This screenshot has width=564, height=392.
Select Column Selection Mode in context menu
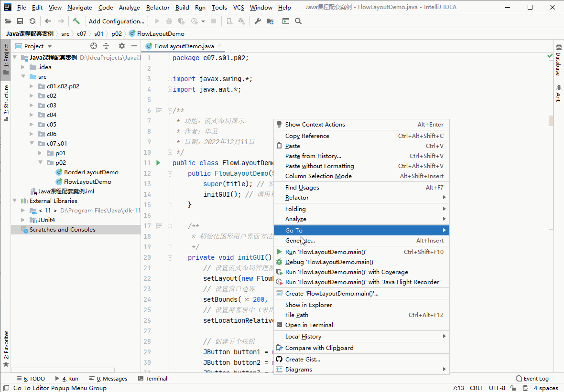click(361, 176)
